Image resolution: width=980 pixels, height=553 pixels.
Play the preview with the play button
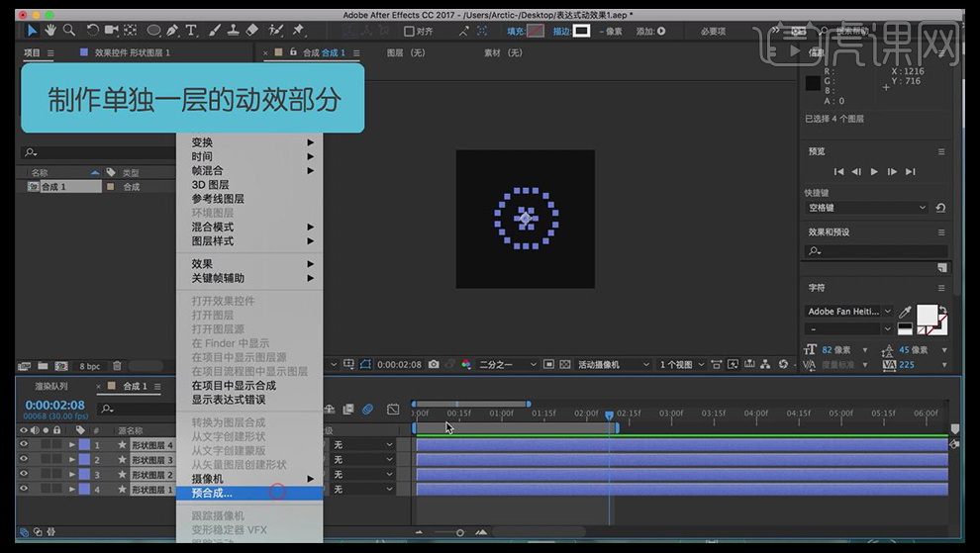pos(874,172)
